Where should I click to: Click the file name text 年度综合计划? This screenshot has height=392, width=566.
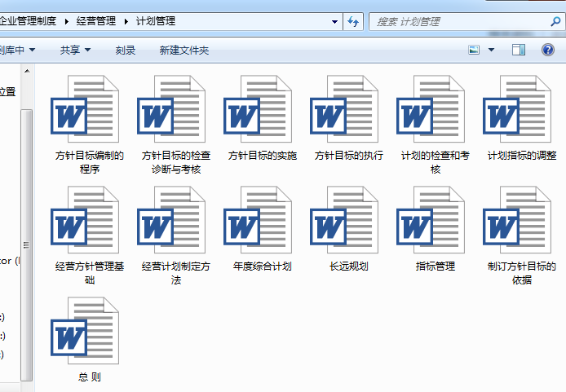[x=263, y=266]
